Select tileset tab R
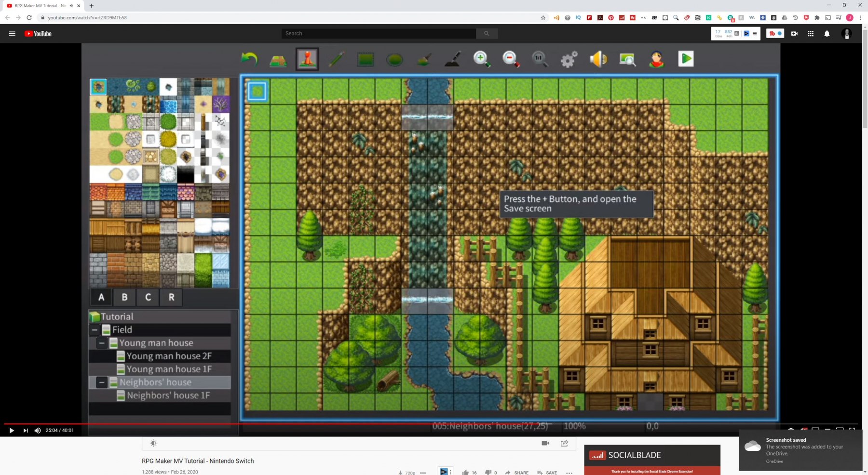The image size is (868, 475). pyautogui.click(x=171, y=297)
